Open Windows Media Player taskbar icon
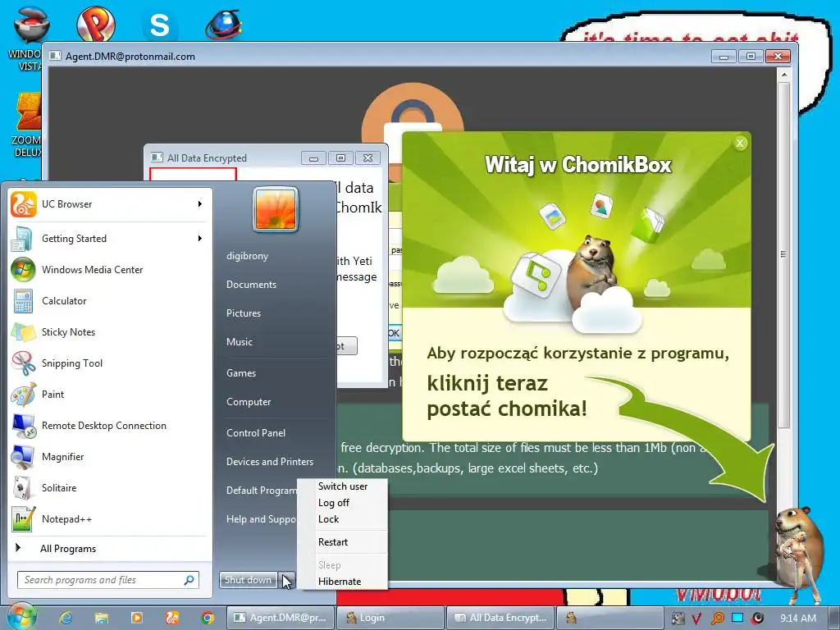840x630 pixels. point(137,618)
